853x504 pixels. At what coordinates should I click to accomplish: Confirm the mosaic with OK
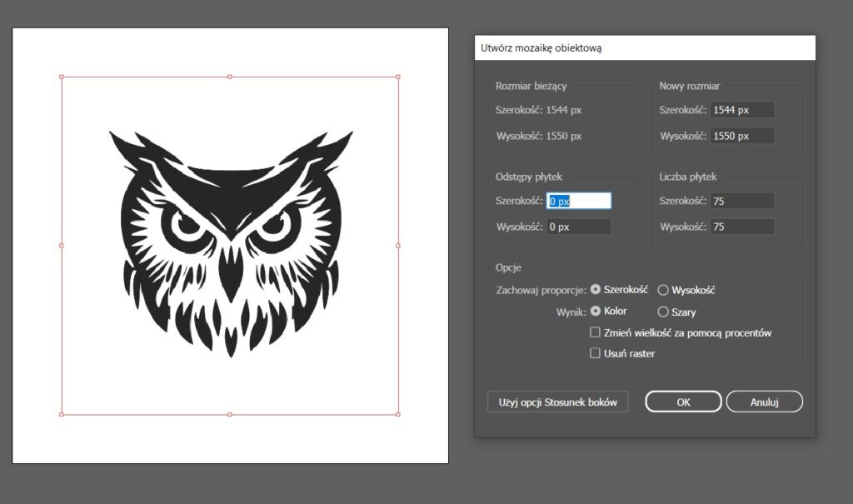coord(682,401)
